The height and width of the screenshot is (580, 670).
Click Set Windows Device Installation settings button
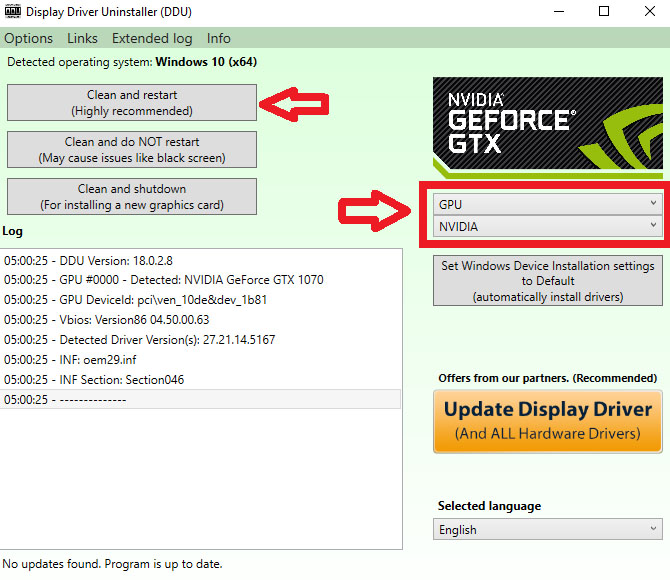click(547, 281)
